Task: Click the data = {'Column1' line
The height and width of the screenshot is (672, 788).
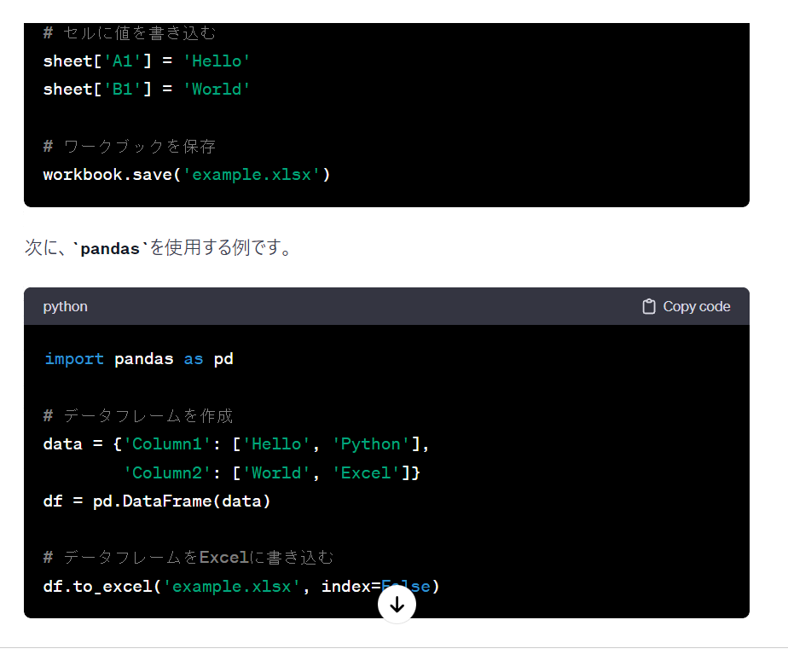Action: click(236, 444)
